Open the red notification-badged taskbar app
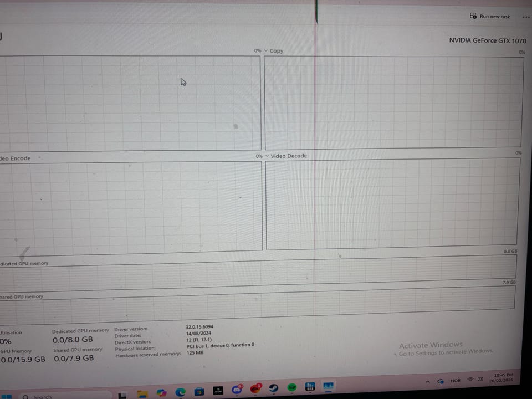532x399 pixels. point(255,389)
